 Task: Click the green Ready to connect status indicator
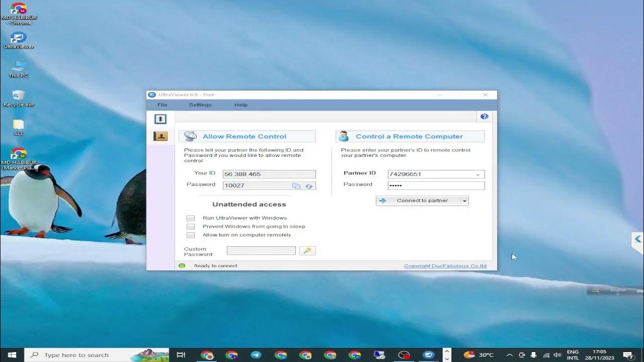(x=182, y=265)
